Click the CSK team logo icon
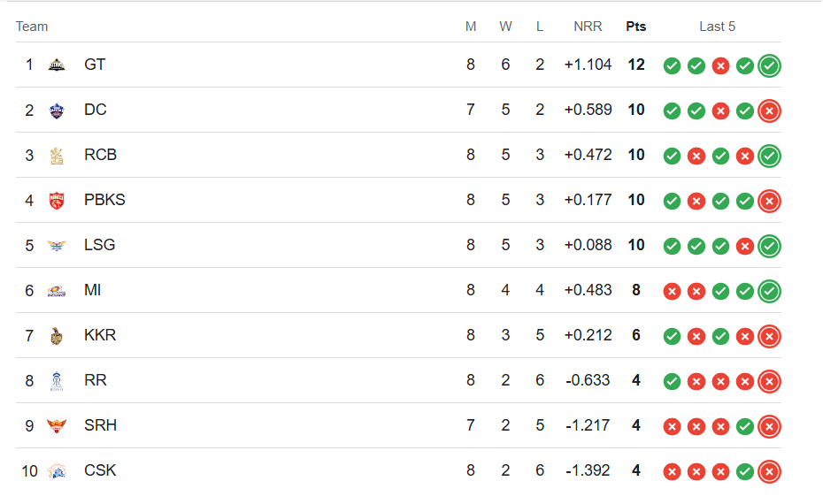This screenshot has height=504, width=823. 57,471
